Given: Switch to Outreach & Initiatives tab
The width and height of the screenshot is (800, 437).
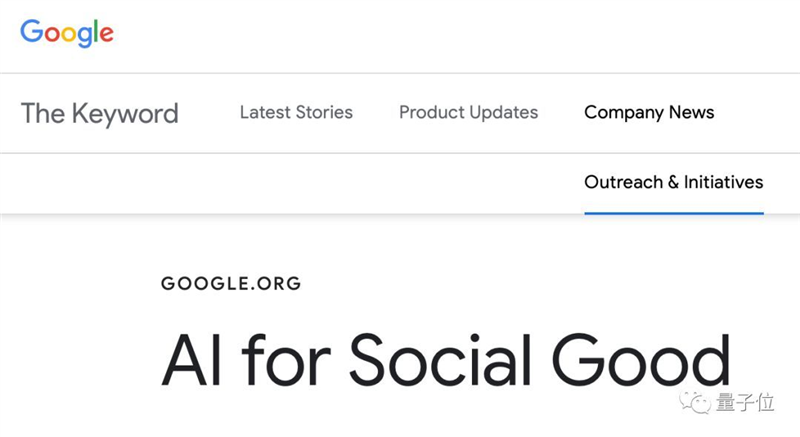Looking at the screenshot, I should click(x=673, y=182).
